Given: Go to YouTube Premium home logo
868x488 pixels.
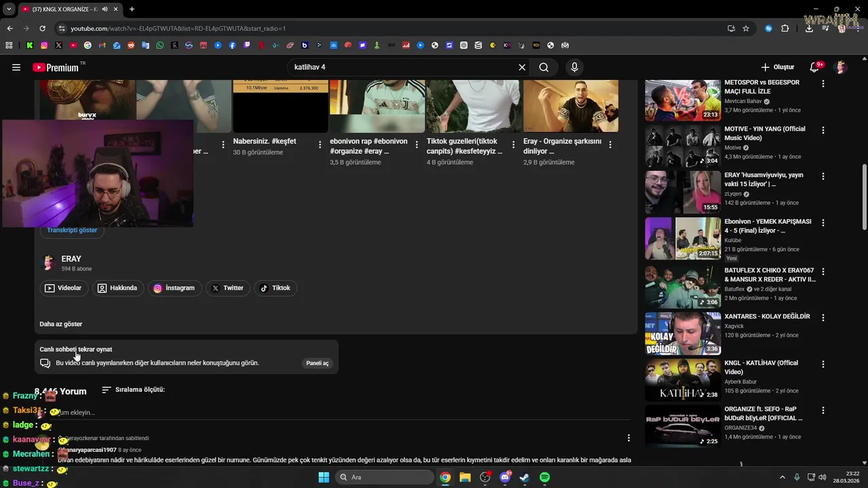Looking at the screenshot, I should [x=56, y=67].
